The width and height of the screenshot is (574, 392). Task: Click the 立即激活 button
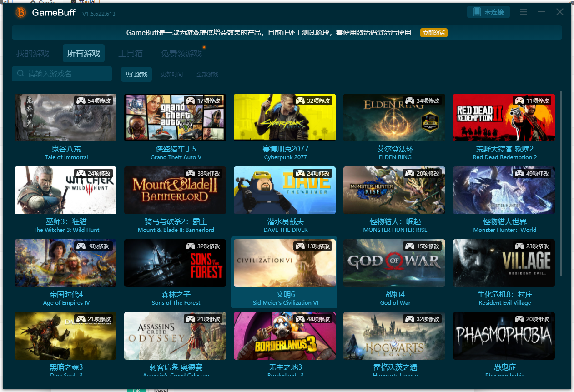click(433, 33)
